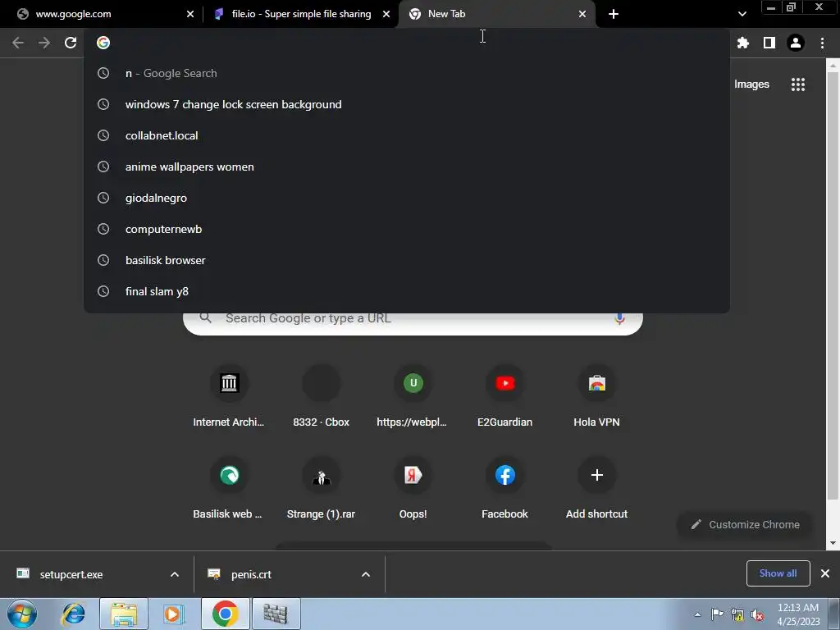Select the 'collabnet.local' suggestion
The image size is (840, 630).
(x=407, y=135)
